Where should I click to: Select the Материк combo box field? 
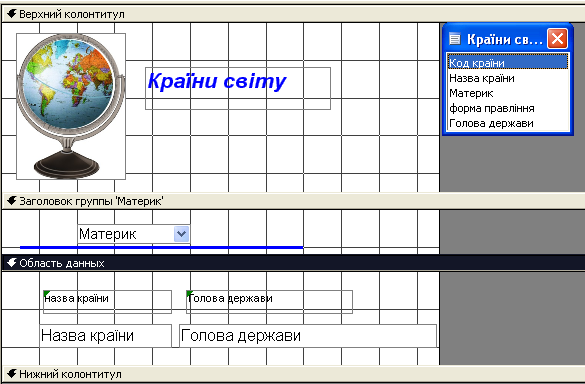(x=134, y=234)
